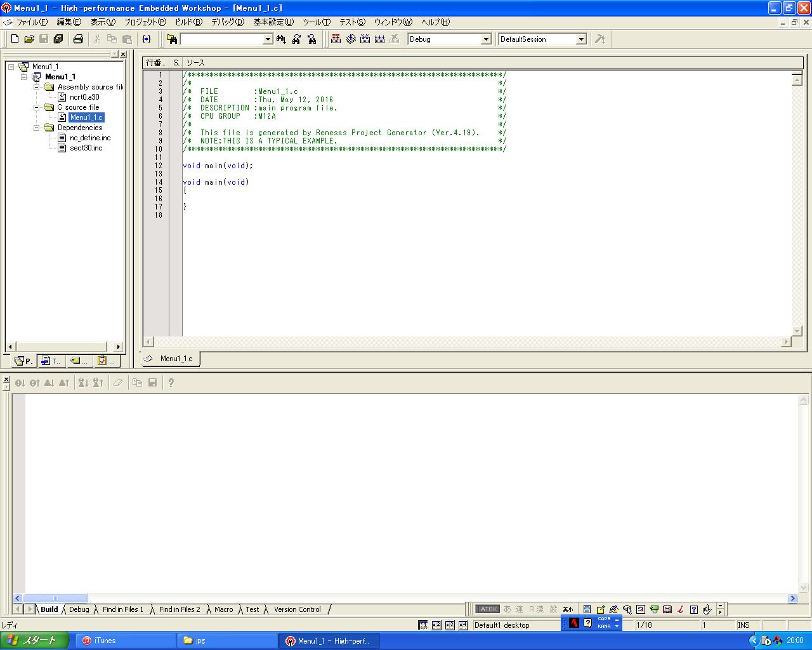Image resolution: width=812 pixels, height=650 pixels.
Task: Click the New File toolbar icon
Action: [x=15, y=39]
